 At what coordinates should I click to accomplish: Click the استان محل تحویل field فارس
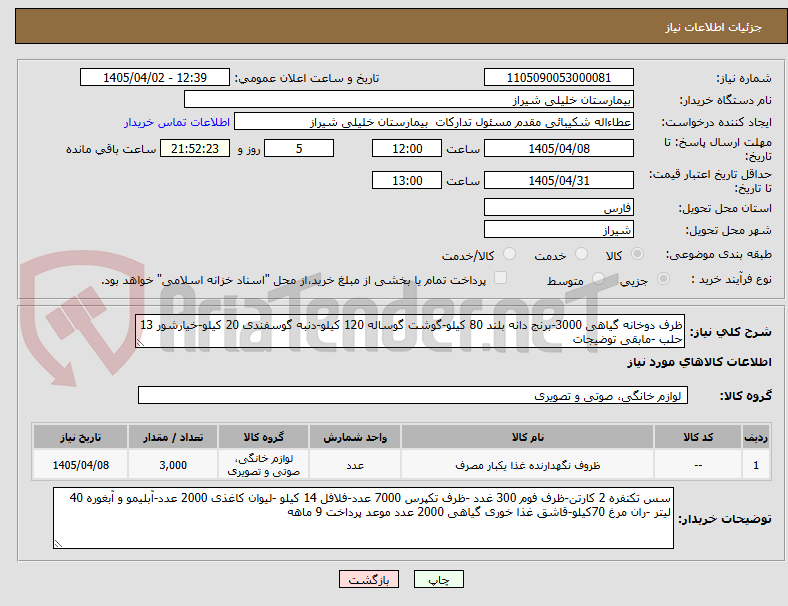(x=559, y=207)
